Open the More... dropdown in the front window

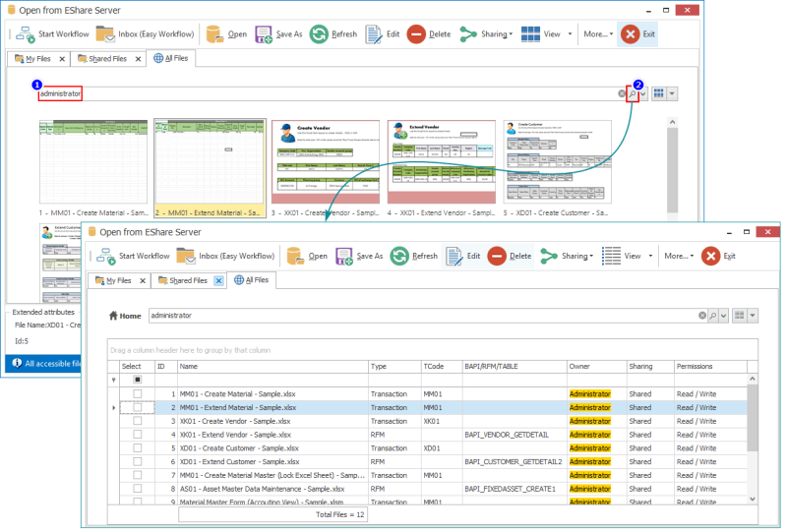click(678, 256)
